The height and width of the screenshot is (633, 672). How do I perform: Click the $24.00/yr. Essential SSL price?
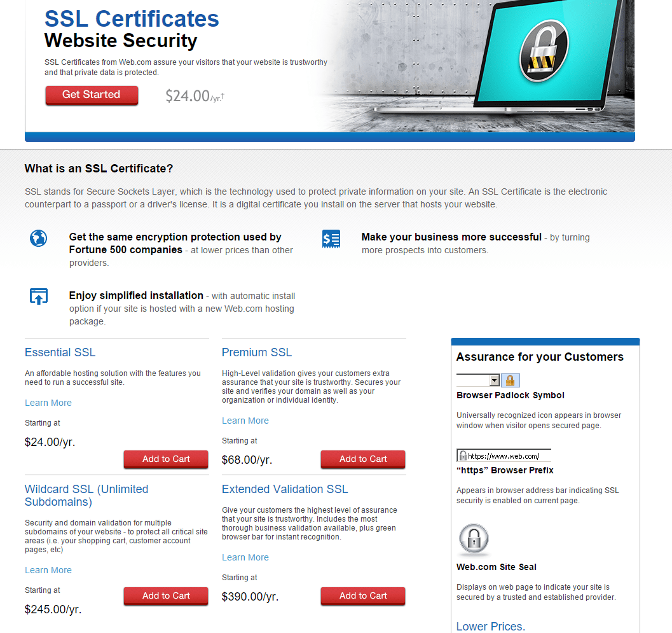[50, 442]
